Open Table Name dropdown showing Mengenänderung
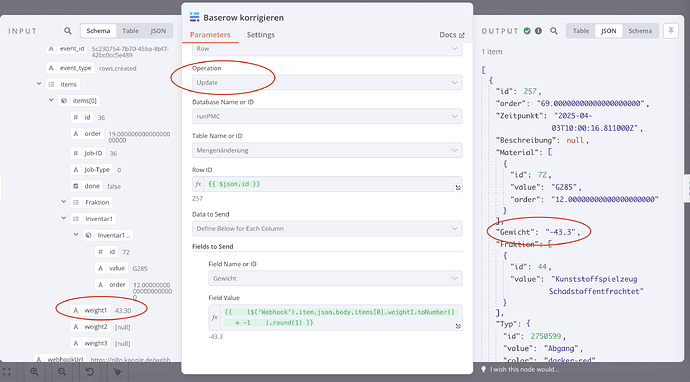The height and width of the screenshot is (382, 690). point(327,150)
